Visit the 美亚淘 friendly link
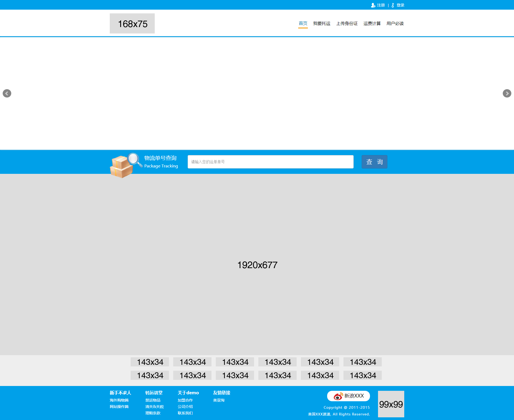Screen dimensions: 514x420 coord(219,400)
